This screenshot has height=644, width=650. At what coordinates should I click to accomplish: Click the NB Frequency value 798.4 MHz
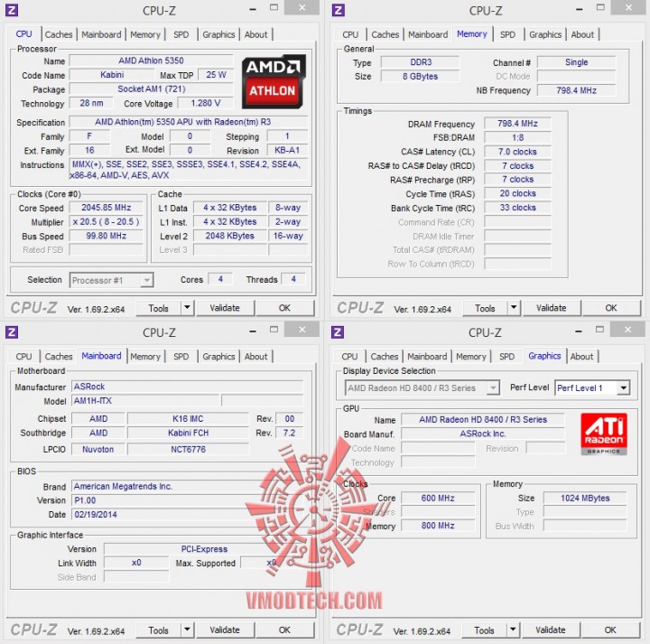point(576,90)
